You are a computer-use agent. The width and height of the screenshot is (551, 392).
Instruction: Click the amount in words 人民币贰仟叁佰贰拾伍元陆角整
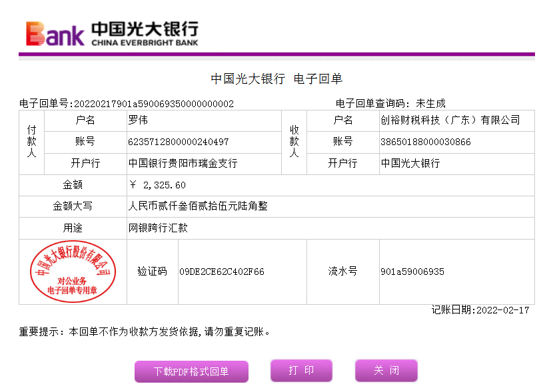pos(198,206)
